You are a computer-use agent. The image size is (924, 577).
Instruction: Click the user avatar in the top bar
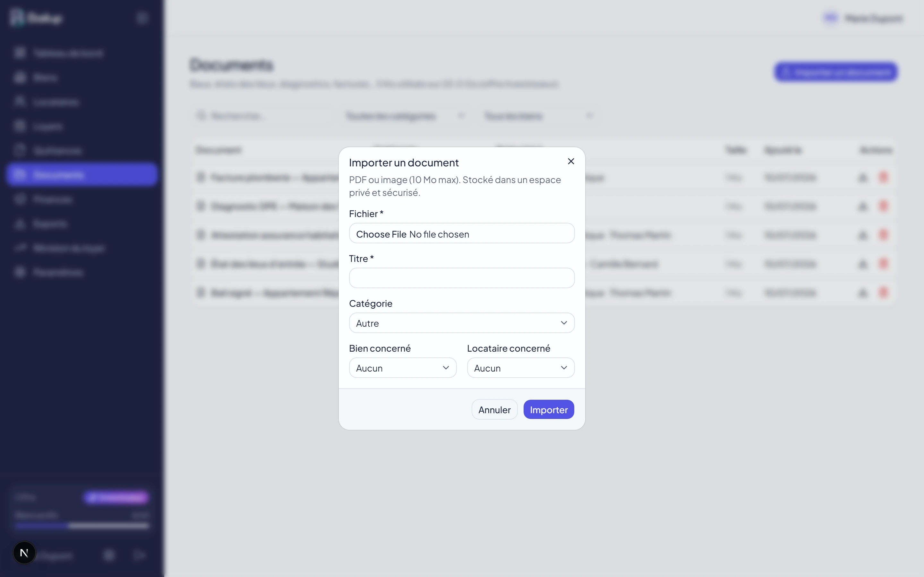tap(831, 18)
